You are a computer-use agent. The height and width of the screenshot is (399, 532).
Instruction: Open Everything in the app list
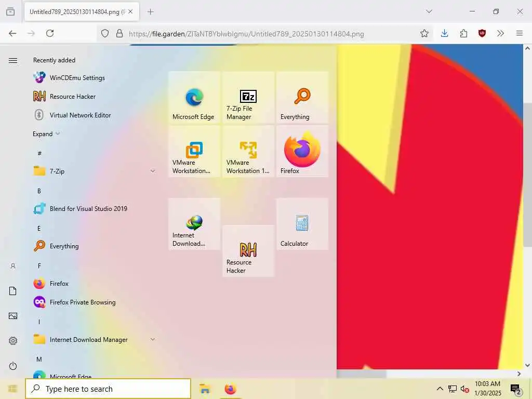tap(95, 246)
